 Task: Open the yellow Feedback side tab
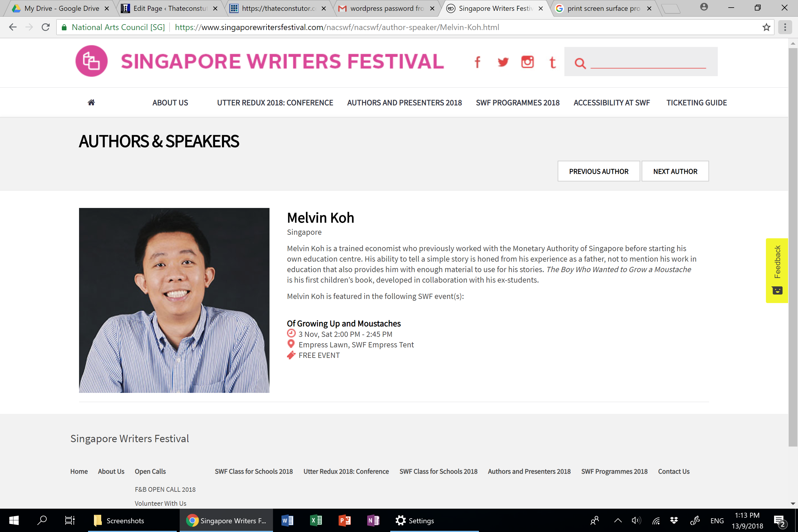point(777,270)
